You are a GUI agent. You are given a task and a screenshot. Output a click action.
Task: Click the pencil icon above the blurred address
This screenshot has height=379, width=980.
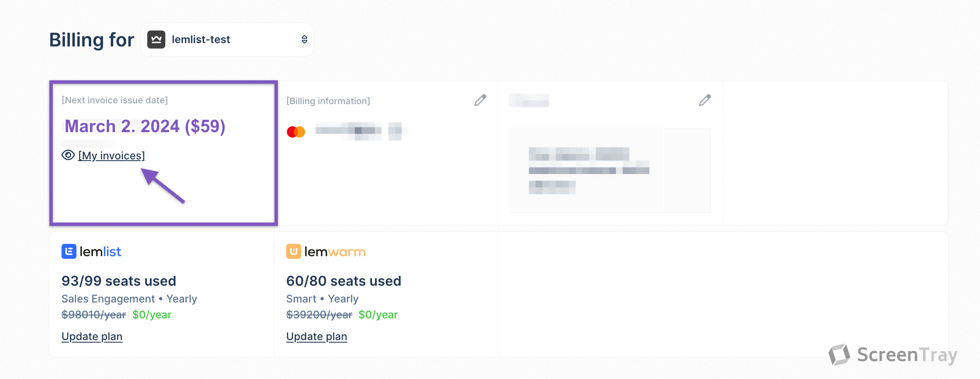coord(705,100)
